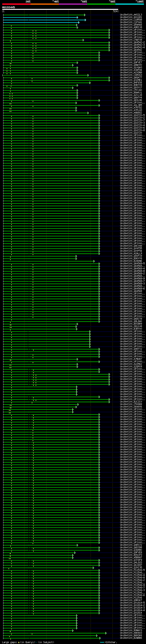Viewport: 146px width, 644px height.
Task: Click the purple ~60% identity legend bar
Action: point(73,4)
